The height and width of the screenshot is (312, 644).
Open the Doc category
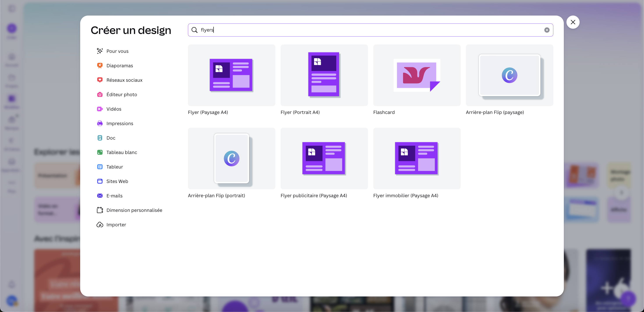111,138
